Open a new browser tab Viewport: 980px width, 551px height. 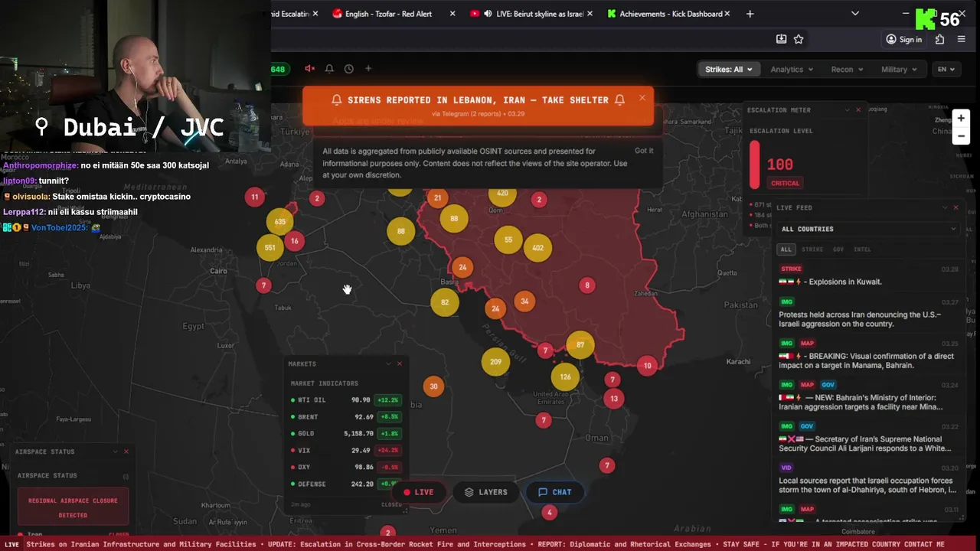click(750, 14)
